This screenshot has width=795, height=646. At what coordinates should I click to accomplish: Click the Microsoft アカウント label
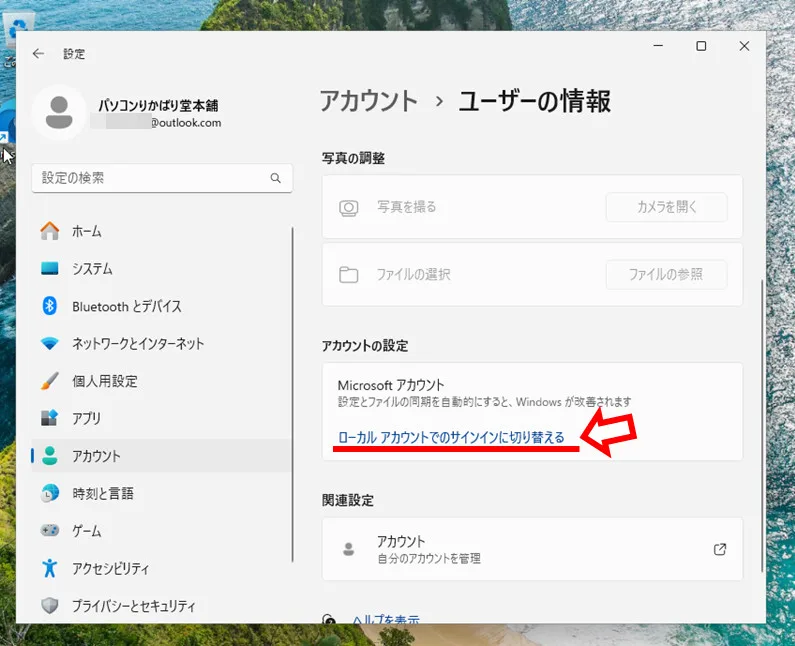pos(391,385)
